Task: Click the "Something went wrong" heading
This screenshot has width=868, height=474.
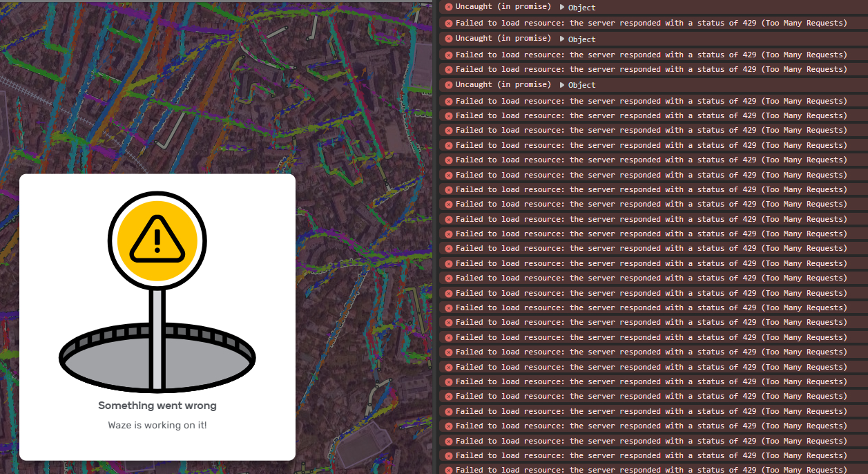Action: [157, 406]
